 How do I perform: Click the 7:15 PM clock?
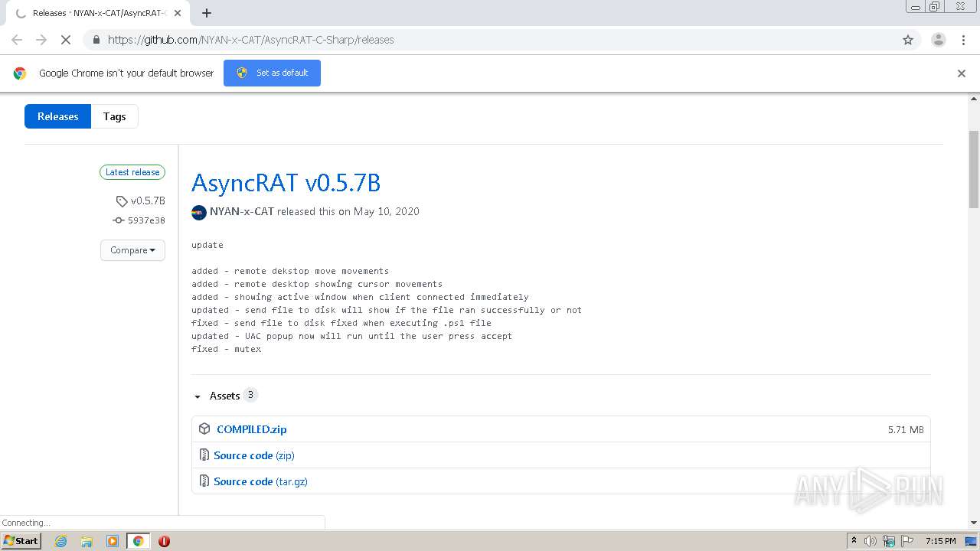click(940, 541)
